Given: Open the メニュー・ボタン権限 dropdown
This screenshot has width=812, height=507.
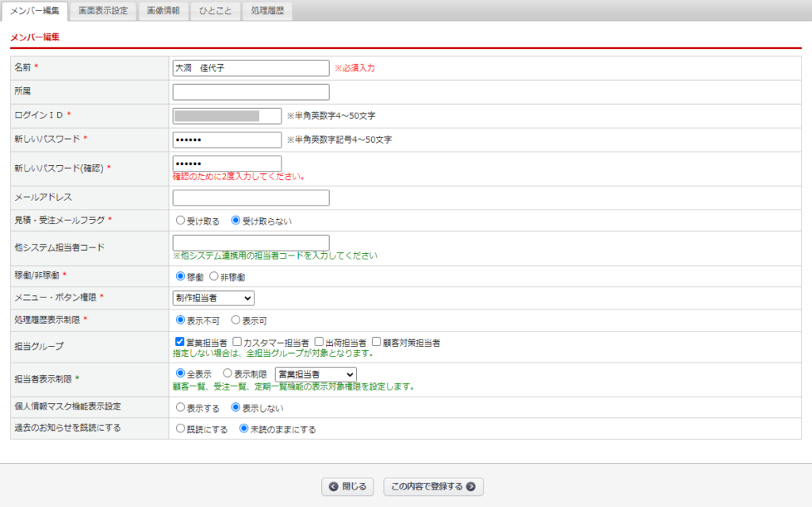Looking at the screenshot, I should pyautogui.click(x=213, y=298).
